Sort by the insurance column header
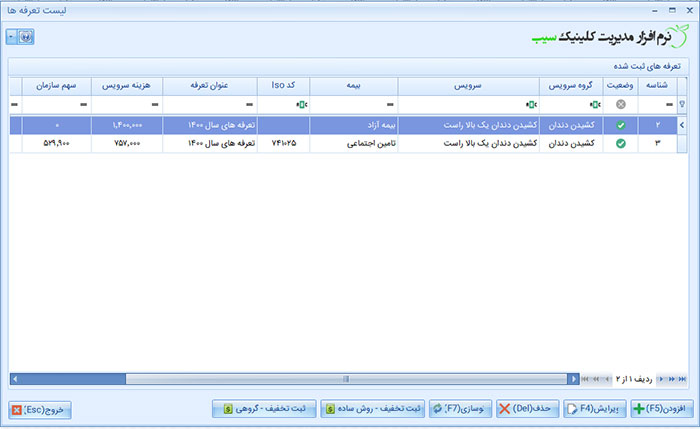 pyautogui.click(x=354, y=85)
